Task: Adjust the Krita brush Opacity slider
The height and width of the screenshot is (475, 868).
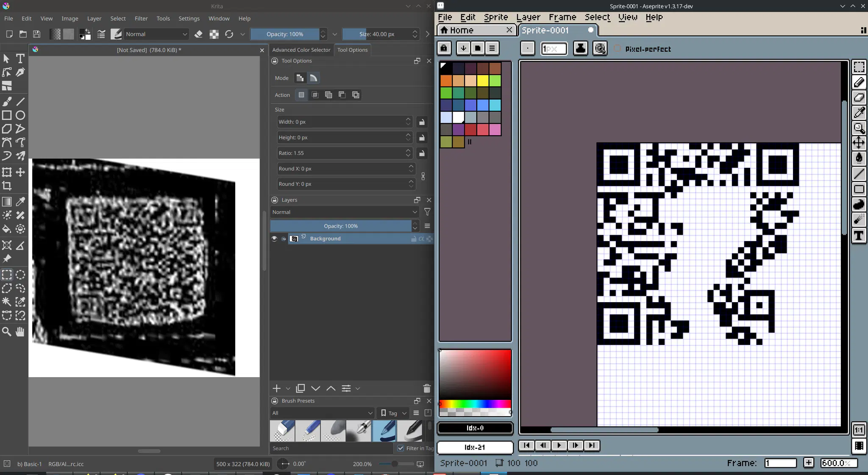Action: point(284,34)
